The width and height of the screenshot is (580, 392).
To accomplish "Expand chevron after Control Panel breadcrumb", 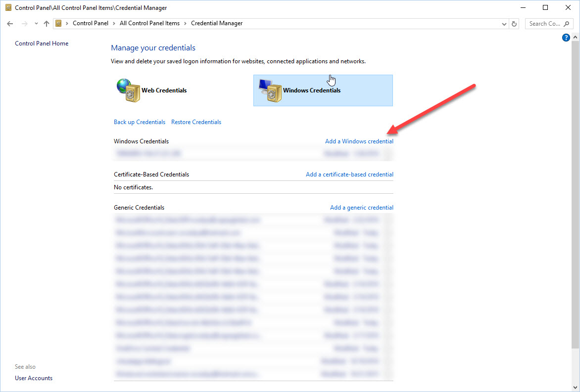I will pos(114,23).
